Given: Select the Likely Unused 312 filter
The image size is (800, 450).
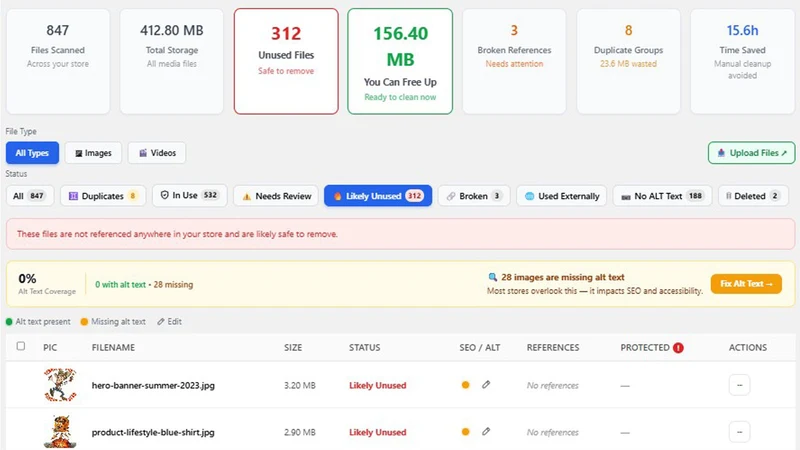Looking at the screenshot, I should (x=378, y=196).
